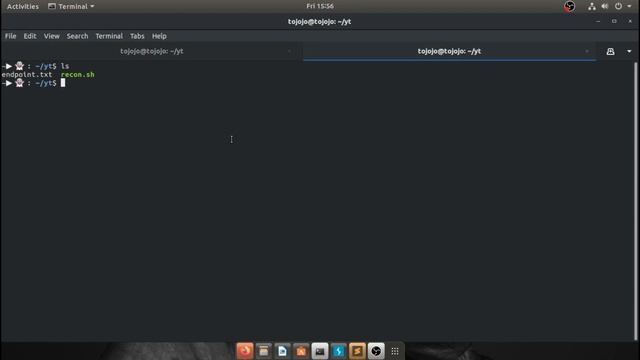
Task: Open the Files manager dock icon
Action: (x=264, y=351)
